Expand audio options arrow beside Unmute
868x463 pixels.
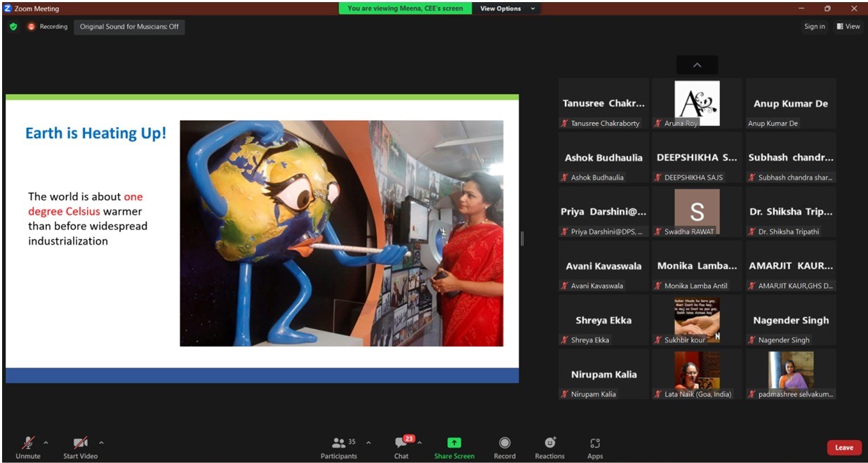click(x=46, y=443)
